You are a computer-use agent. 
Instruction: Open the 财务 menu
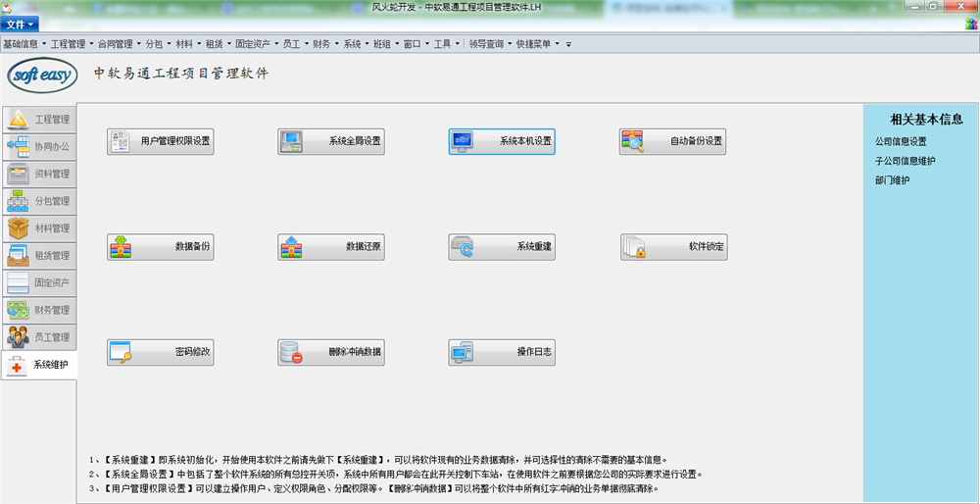[x=326, y=44]
